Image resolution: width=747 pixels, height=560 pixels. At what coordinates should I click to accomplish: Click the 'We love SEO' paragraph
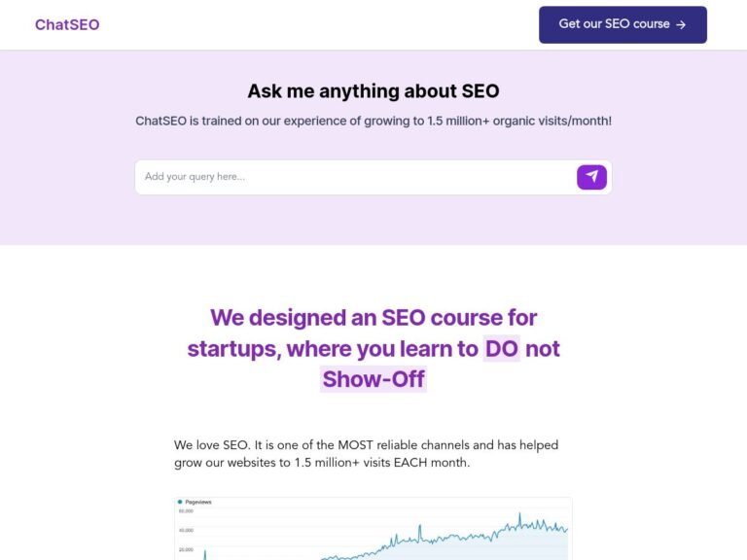pos(366,454)
